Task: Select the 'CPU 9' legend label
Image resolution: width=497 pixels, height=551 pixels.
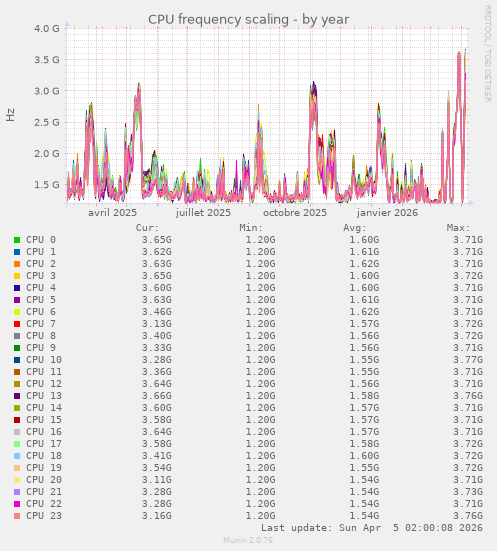Action: click(x=41, y=348)
